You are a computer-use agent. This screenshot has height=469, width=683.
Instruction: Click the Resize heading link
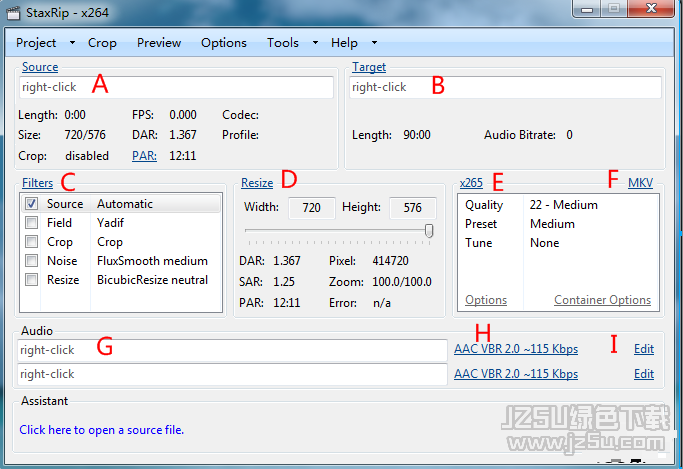(257, 183)
